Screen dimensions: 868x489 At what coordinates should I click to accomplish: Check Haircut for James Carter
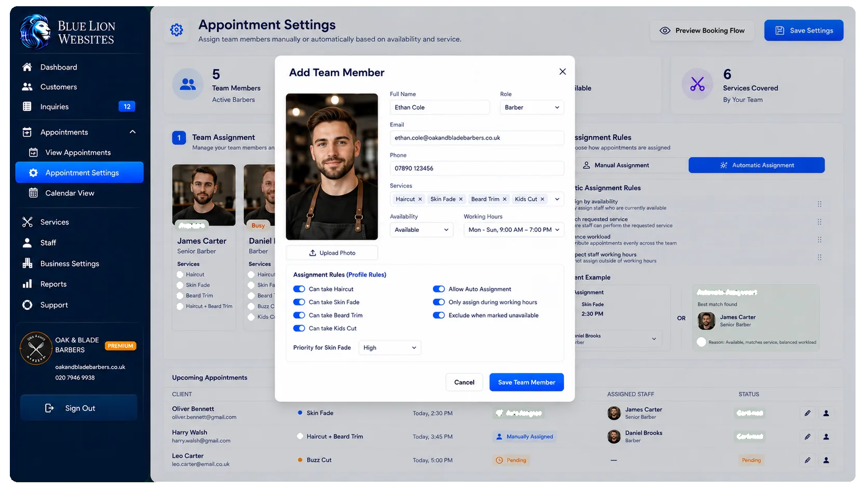click(180, 274)
